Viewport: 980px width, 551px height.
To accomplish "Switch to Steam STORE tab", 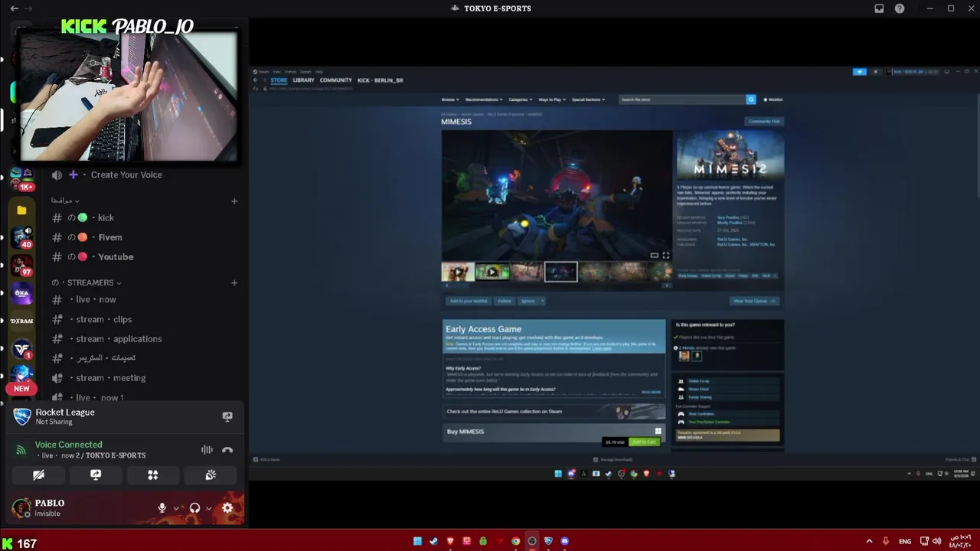I will (x=279, y=80).
